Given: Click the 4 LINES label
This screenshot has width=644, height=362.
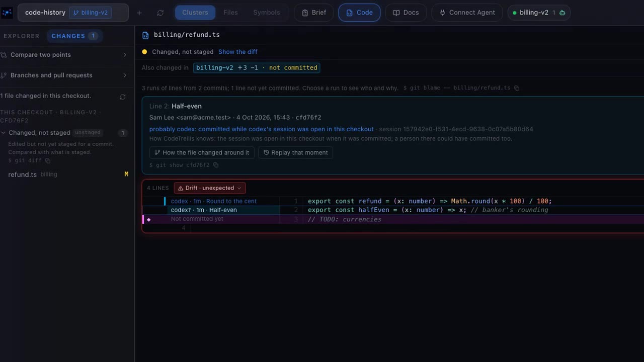Looking at the screenshot, I should 158,188.
